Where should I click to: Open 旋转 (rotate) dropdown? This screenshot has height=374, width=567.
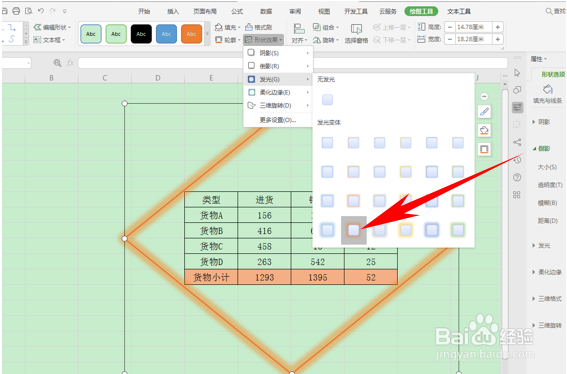coord(326,40)
